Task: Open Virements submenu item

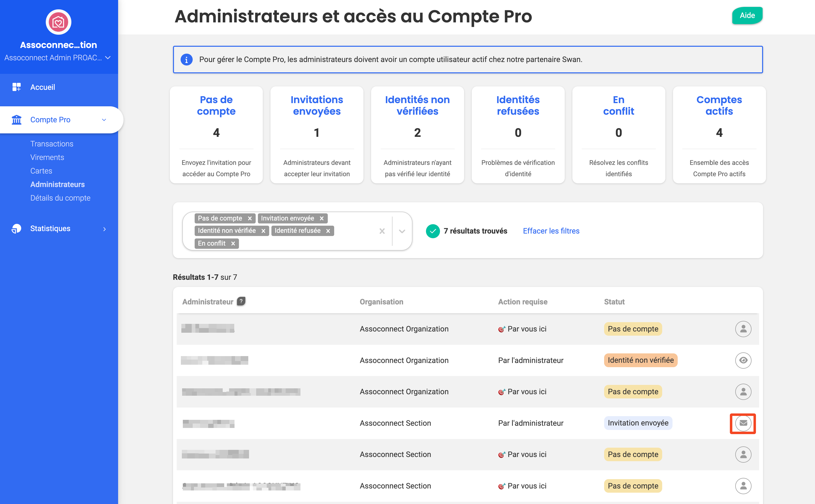Action: tap(47, 157)
